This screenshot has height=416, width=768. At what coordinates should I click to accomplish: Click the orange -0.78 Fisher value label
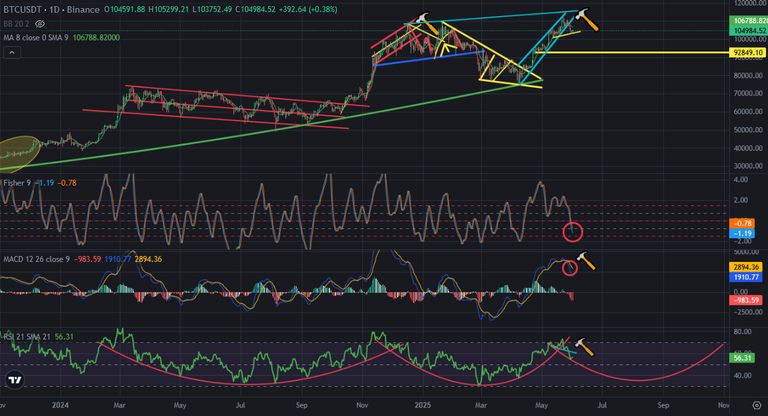[742, 223]
